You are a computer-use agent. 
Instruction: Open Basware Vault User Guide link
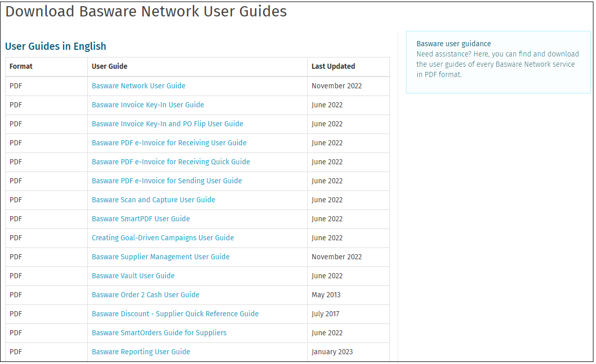(x=133, y=276)
